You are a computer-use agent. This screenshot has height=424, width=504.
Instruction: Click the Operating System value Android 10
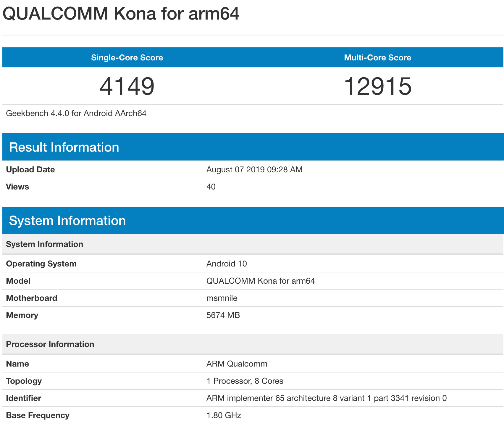(x=227, y=264)
